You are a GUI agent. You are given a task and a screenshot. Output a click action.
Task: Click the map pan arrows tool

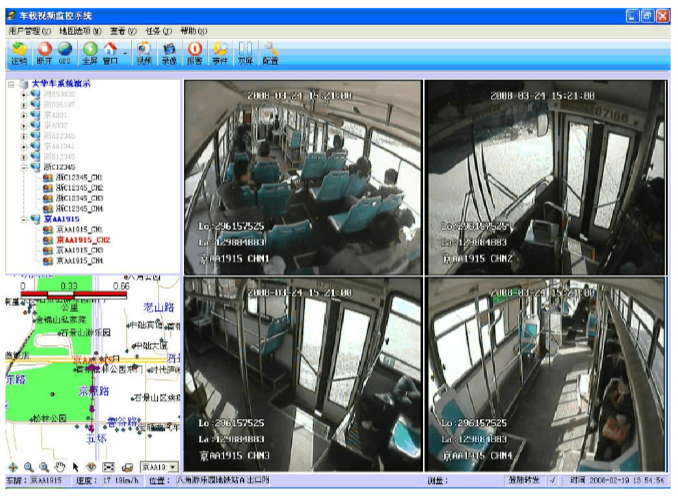point(13,467)
